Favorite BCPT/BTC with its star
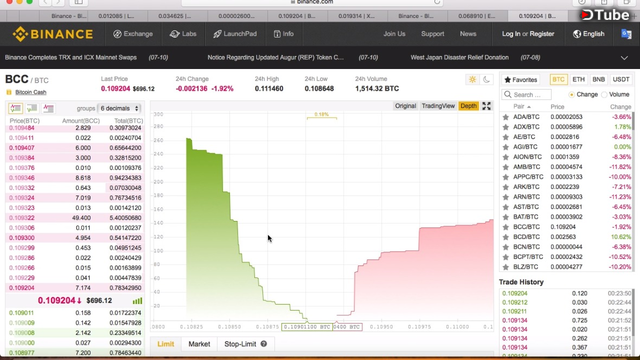Screen dimensions: 640x360 [x=506, y=257]
